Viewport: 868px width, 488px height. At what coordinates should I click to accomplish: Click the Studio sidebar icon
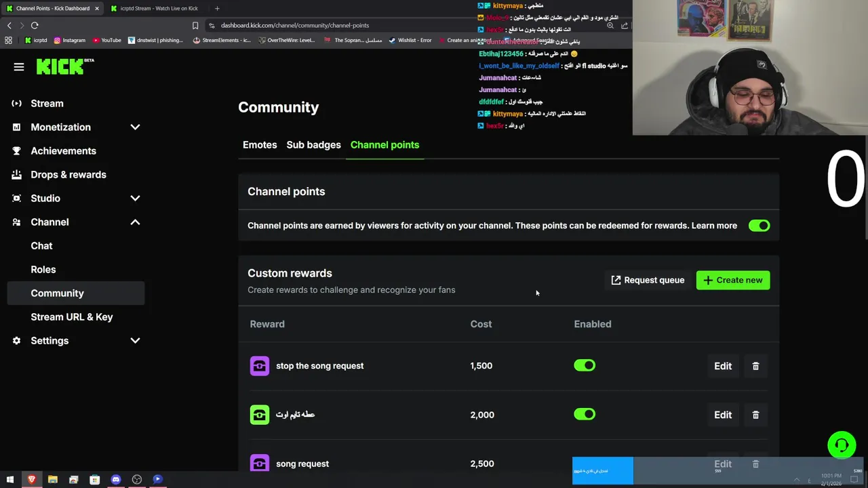pos(16,199)
